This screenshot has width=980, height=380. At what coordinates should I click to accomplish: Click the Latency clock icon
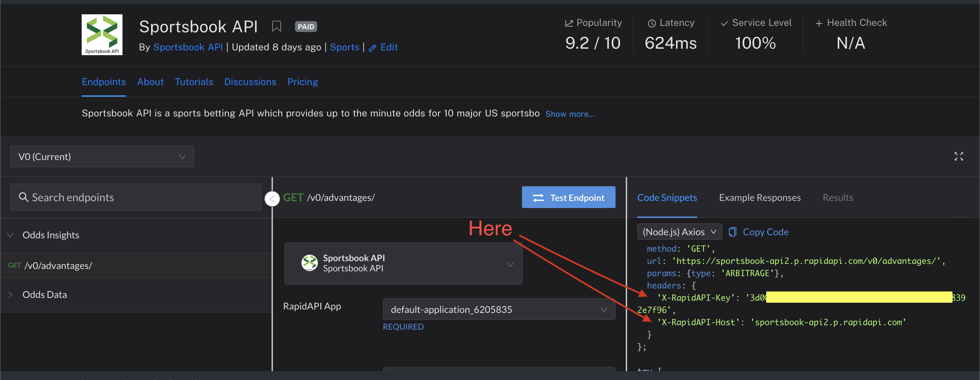[x=652, y=23]
